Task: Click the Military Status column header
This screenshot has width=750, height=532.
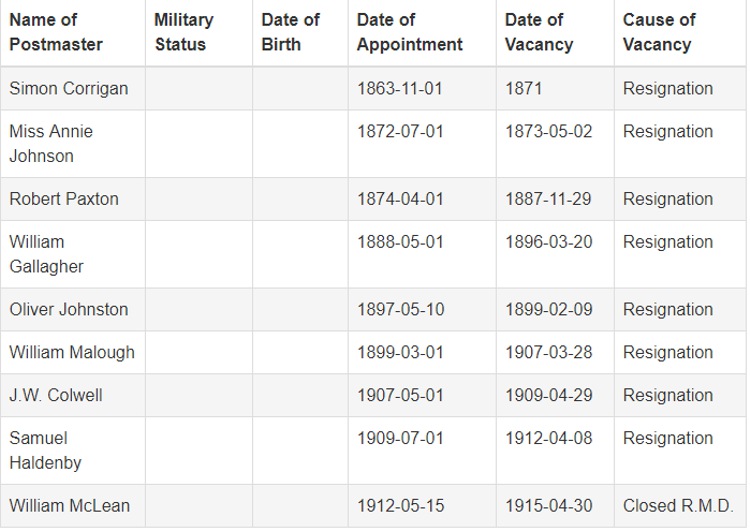Action: 184,32
